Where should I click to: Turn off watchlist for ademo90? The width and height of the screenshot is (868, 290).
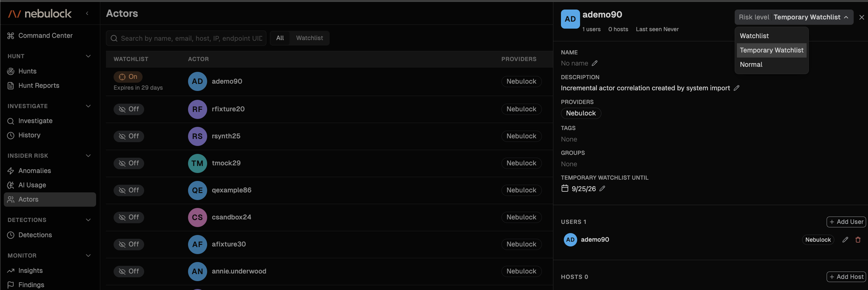coord(128,77)
